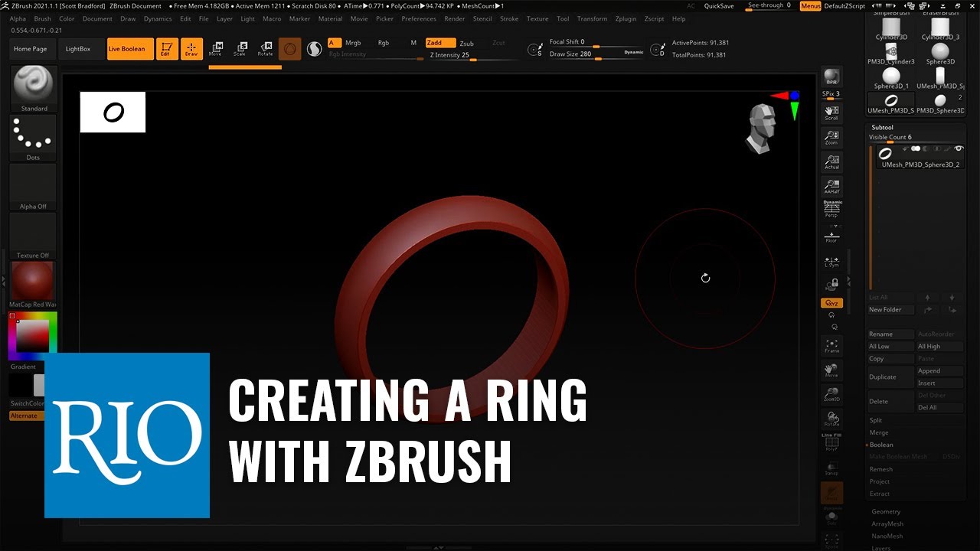Toggle Live Boolean mode
This screenshot has height=551, width=980.
(x=130, y=49)
